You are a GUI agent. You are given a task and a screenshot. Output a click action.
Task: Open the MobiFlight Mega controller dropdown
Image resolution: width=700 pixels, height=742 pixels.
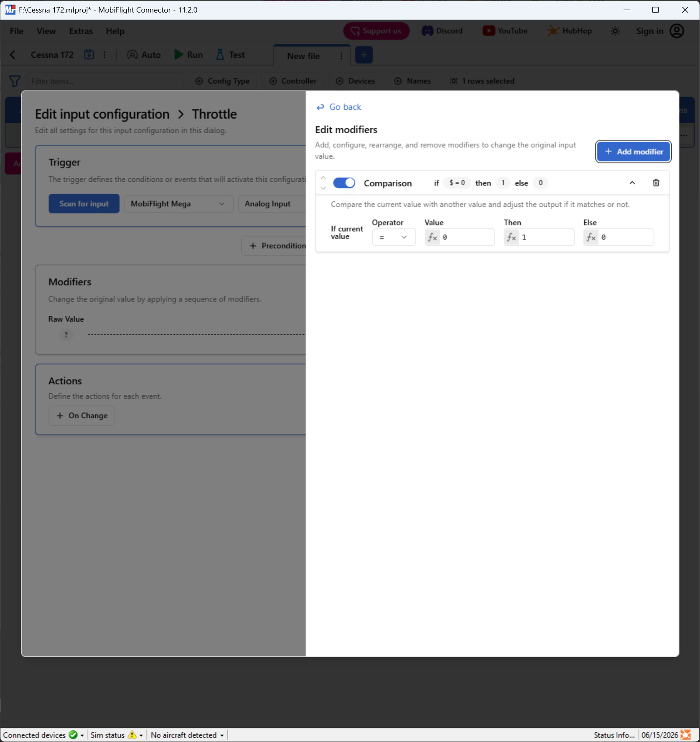[x=178, y=204]
